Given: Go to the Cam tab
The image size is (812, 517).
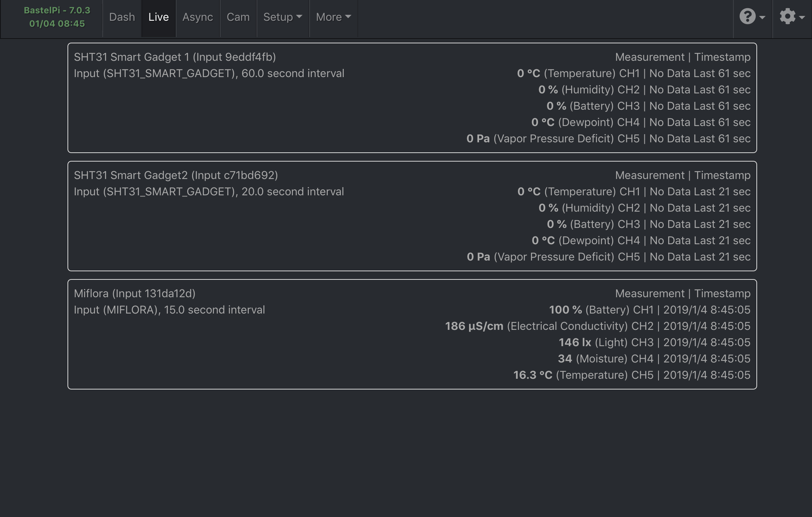Looking at the screenshot, I should click(238, 17).
